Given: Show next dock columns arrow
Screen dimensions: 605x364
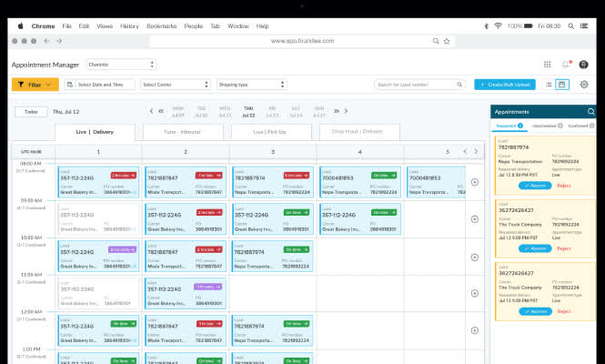Looking at the screenshot, I should click(476, 152).
